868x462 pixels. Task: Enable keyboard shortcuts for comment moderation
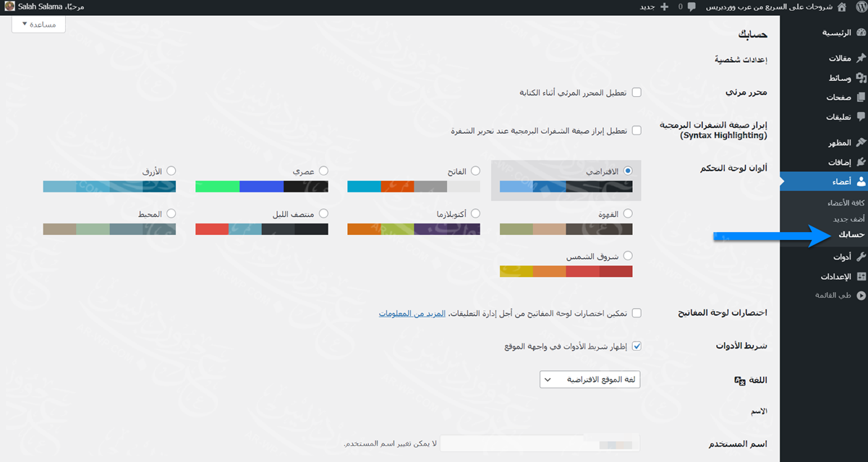click(637, 313)
